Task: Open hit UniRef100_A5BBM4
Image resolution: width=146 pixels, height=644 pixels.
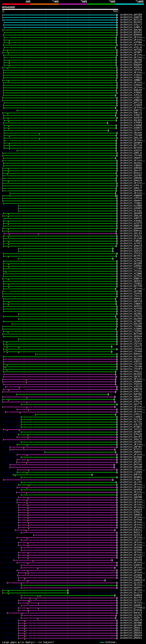Action: pos(131,382)
